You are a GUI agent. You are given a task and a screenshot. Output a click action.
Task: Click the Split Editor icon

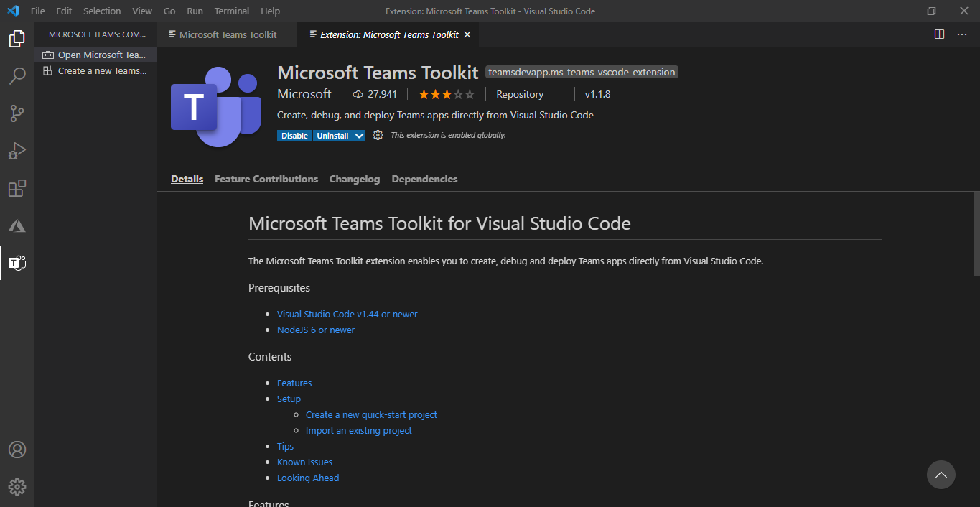click(x=939, y=34)
